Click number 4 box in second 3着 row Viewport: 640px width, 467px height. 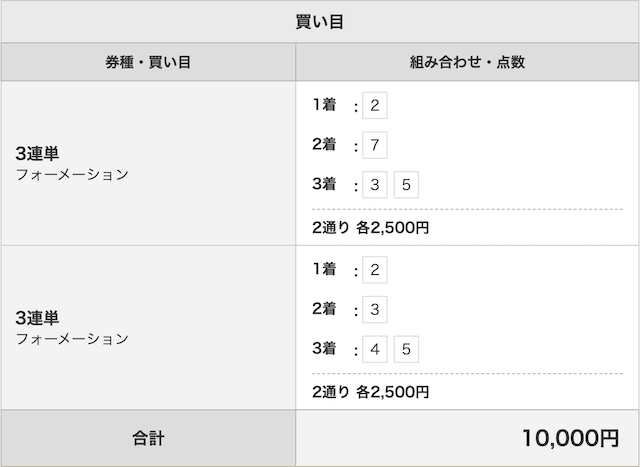click(x=375, y=349)
